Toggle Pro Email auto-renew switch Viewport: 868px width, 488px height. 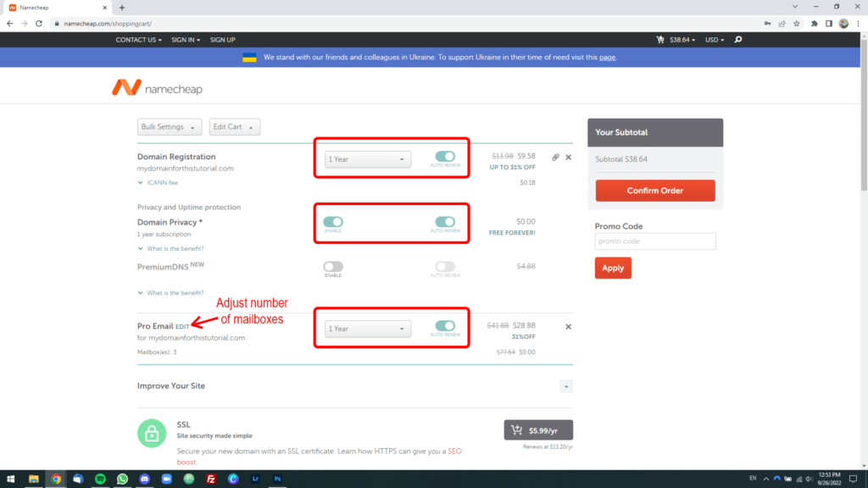click(445, 326)
